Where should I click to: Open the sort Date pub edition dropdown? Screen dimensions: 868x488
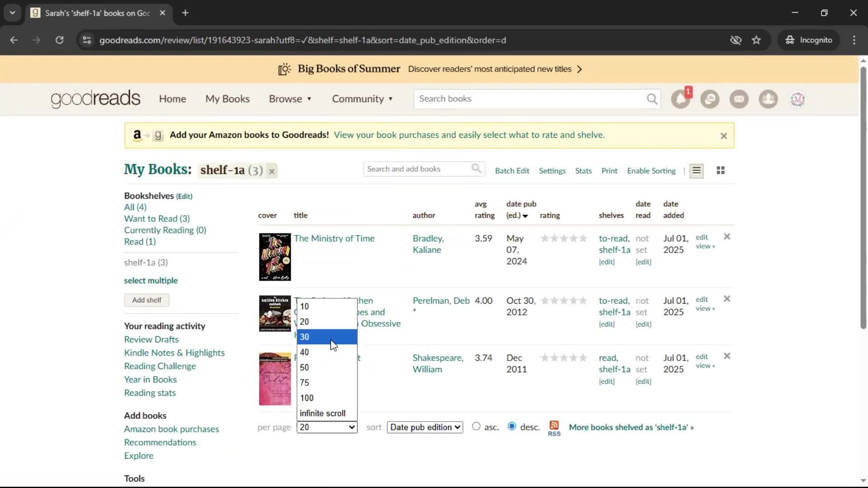[425, 427]
